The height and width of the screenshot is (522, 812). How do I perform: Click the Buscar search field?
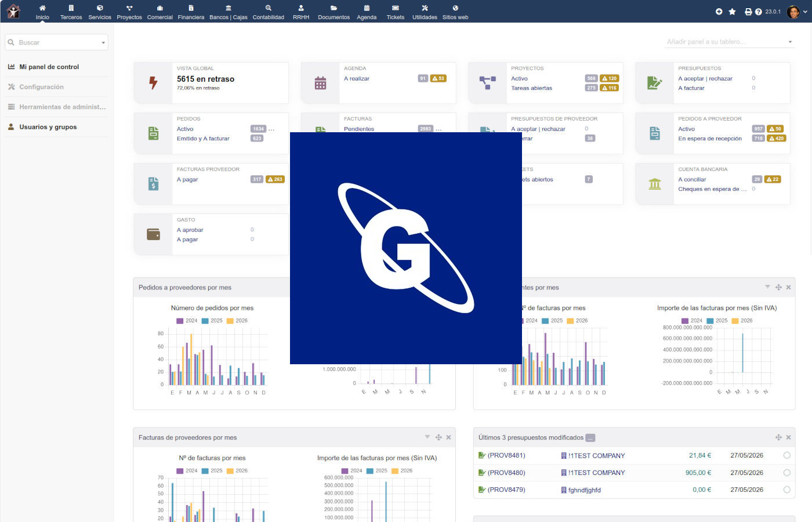pyautogui.click(x=57, y=42)
